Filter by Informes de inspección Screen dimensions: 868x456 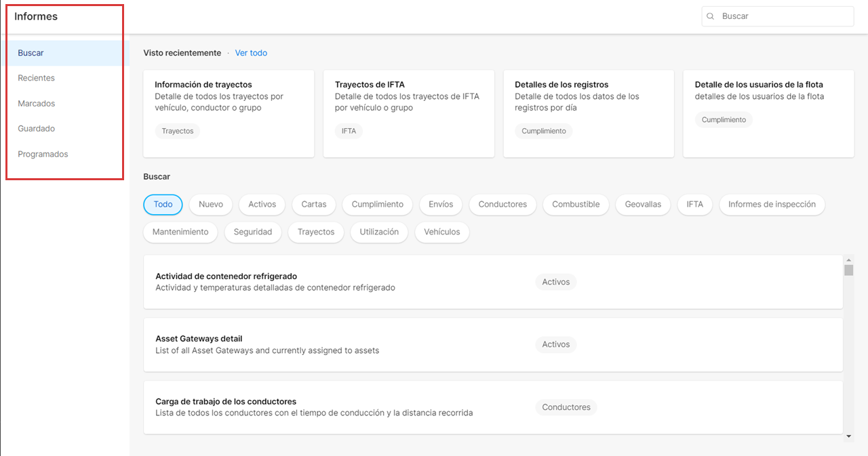772,205
